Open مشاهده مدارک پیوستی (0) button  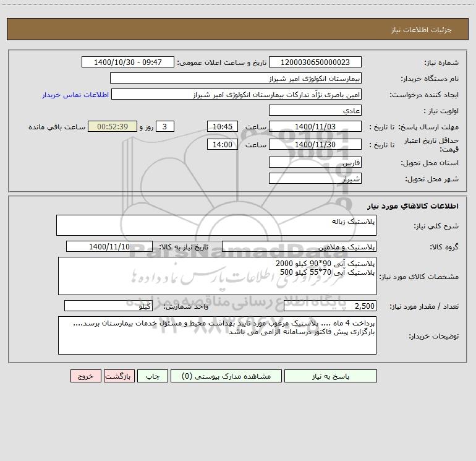pos(226,376)
